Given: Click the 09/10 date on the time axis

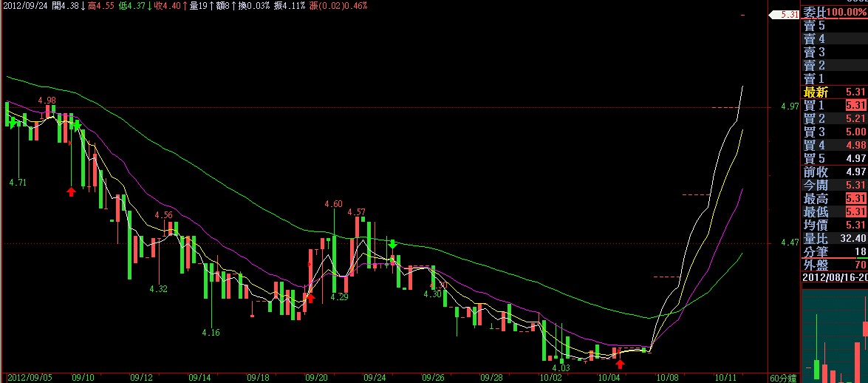Looking at the screenshot, I should pyautogui.click(x=83, y=378).
